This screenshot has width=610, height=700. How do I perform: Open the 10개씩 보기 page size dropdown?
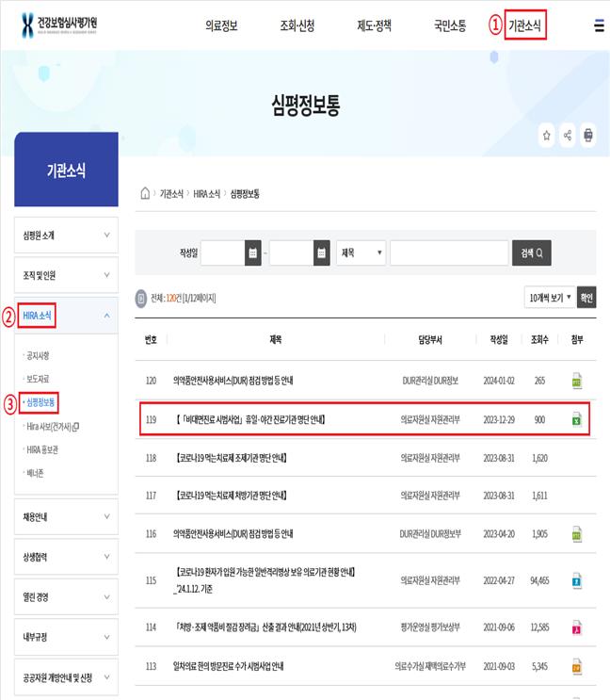pyautogui.click(x=550, y=298)
